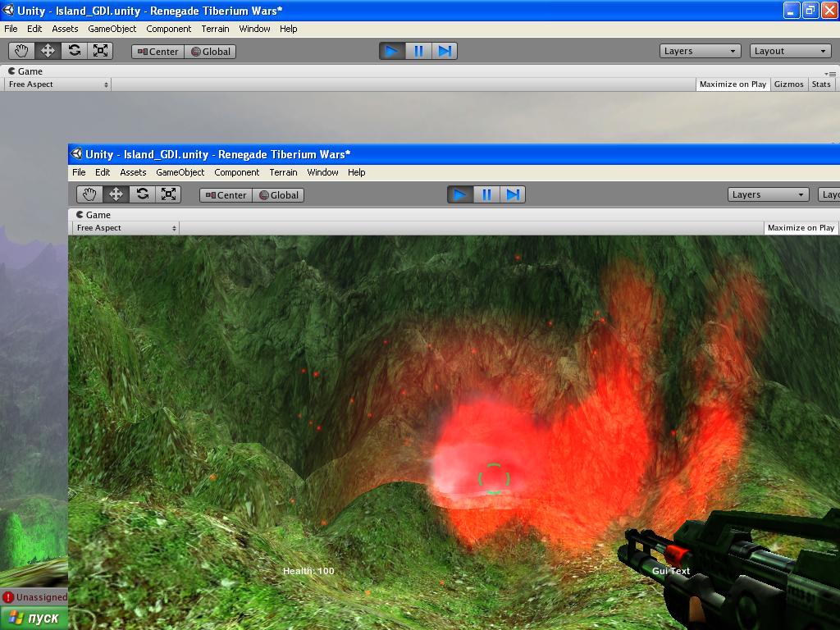
Task: Toggle the Global orientation button in the outer toolbar
Action: pyautogui.click(x=211, y=52)
